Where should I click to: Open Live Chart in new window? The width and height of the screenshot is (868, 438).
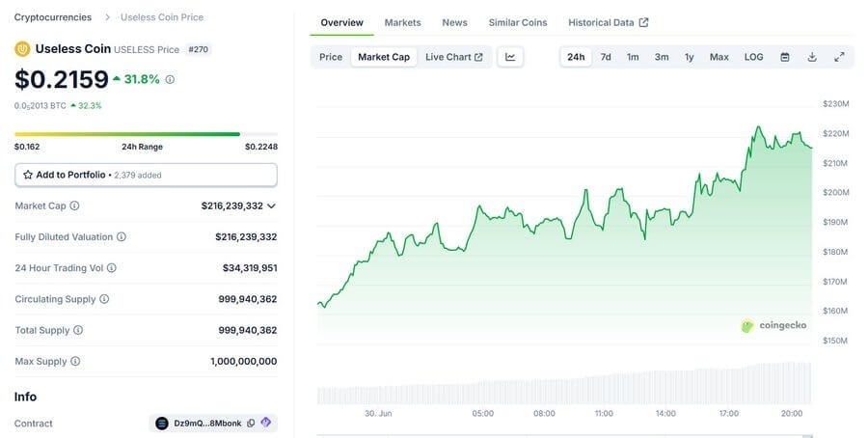(454, 57)
